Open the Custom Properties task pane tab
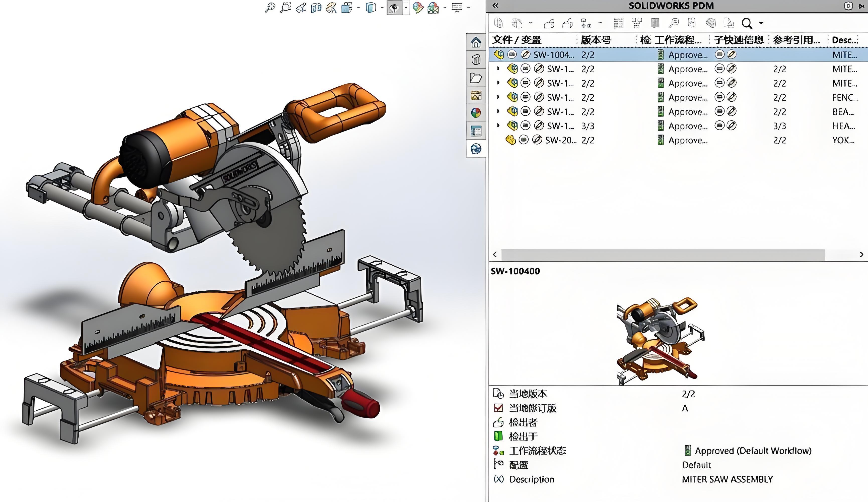Screen dimensions: 868x502 pyautogui.click(x=476, y=131)
